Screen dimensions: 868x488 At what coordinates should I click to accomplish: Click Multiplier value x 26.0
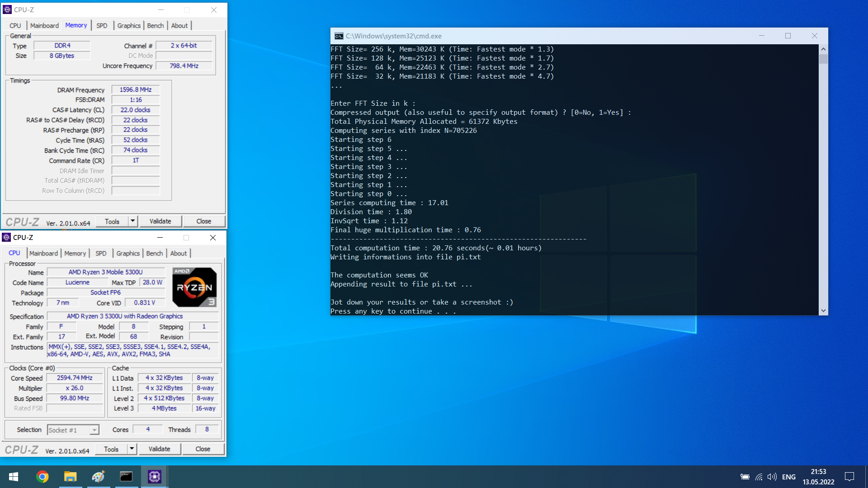(75, 388)
